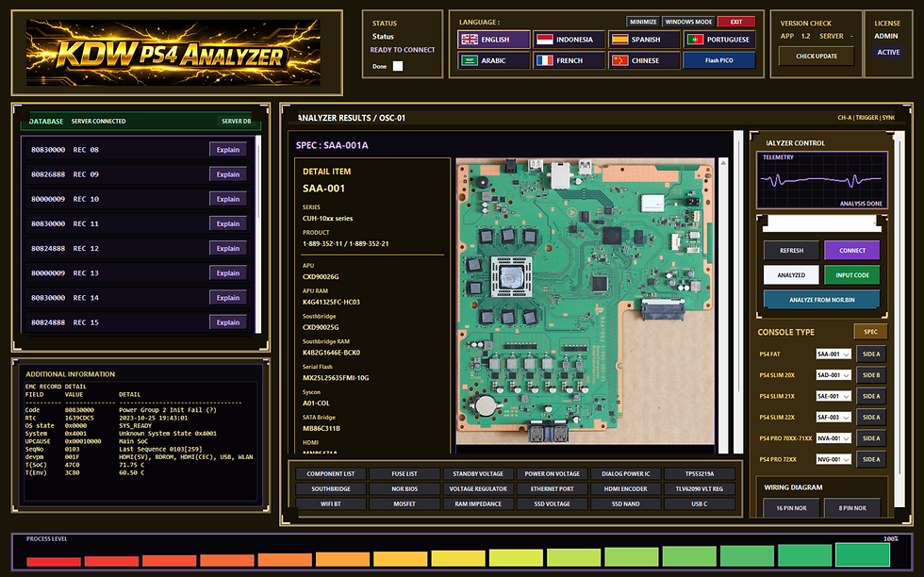Open the WIFI BT tab
The height and width of the screenshot is (577, 924).
pyautogui.click(x=331, y=503)
